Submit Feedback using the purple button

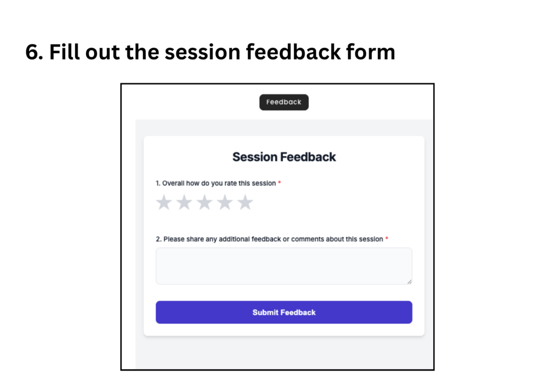[284, 312]
